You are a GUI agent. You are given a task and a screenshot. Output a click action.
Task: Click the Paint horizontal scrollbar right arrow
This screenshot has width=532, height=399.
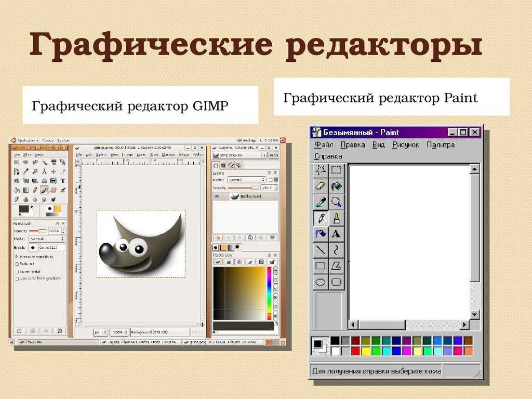pyautogui.click(x=464, y=325)
